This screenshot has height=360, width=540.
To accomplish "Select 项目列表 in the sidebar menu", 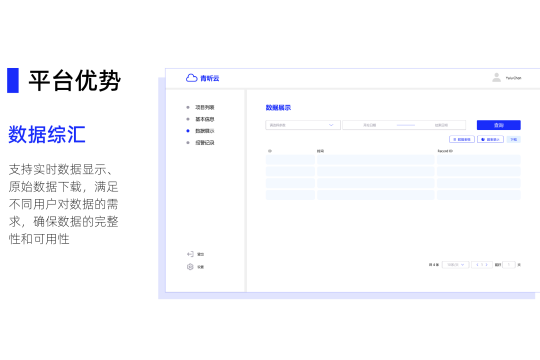I will pos(205,107).
